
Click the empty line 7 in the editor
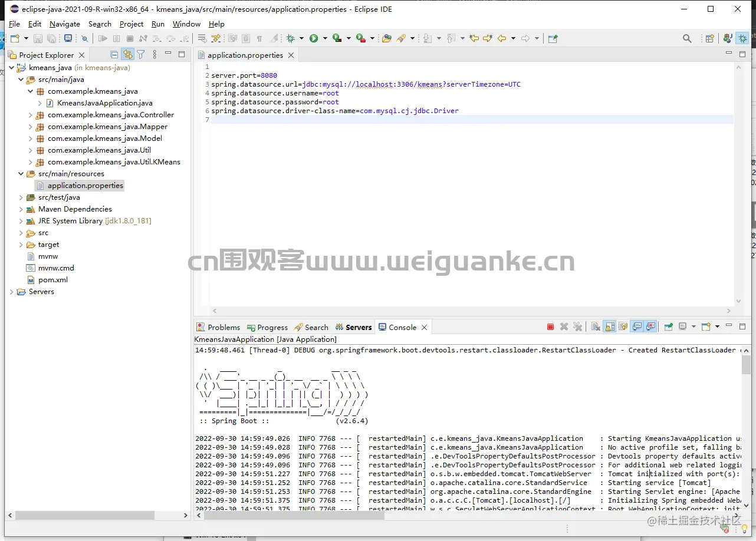(472, 120)
